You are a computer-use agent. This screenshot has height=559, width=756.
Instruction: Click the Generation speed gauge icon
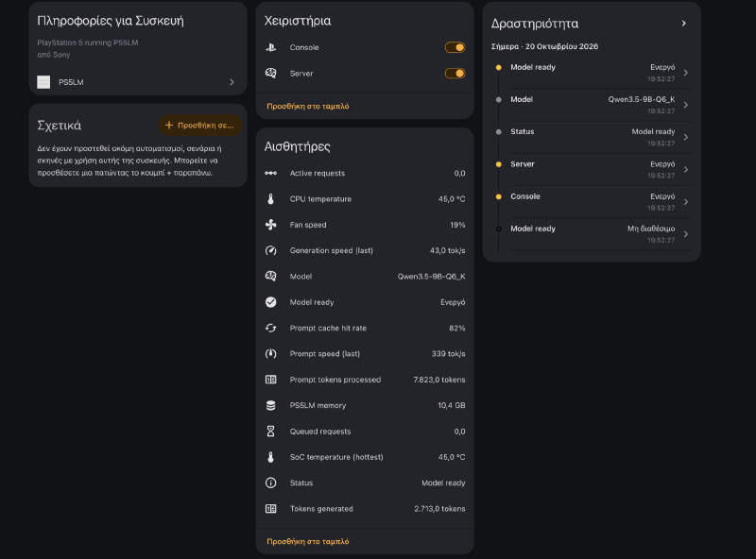pos(271,250)
